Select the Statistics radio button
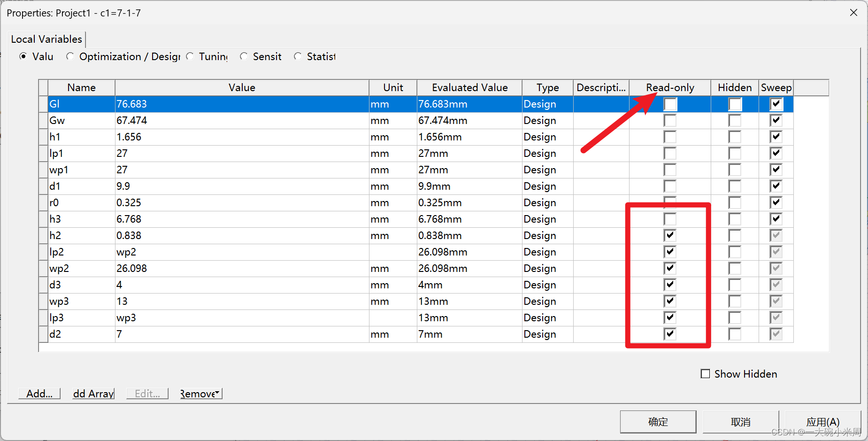The width and height of the screenshot is (868, 441). (298, 56)
